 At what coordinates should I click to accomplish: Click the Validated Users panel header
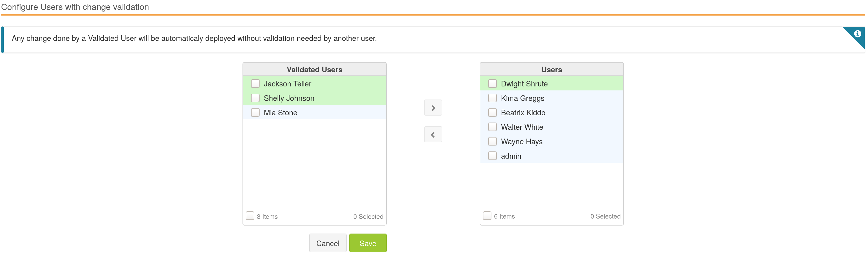point(314,70)
